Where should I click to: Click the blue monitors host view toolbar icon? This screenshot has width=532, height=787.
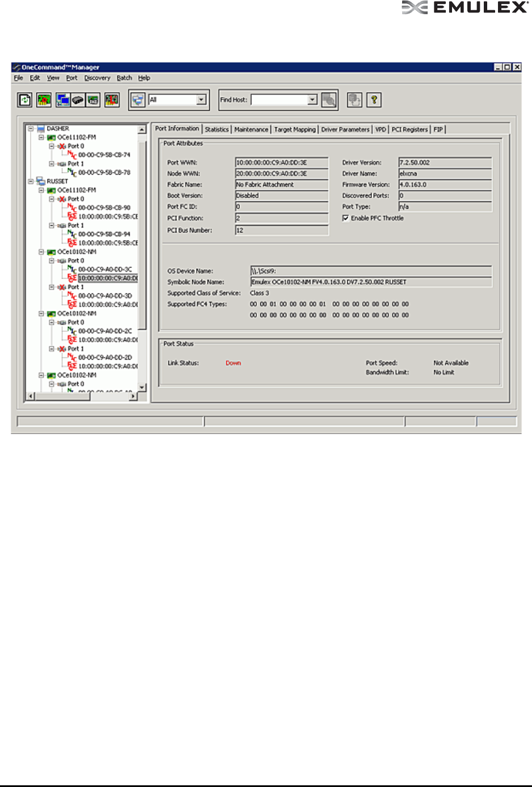click(63, 100)
